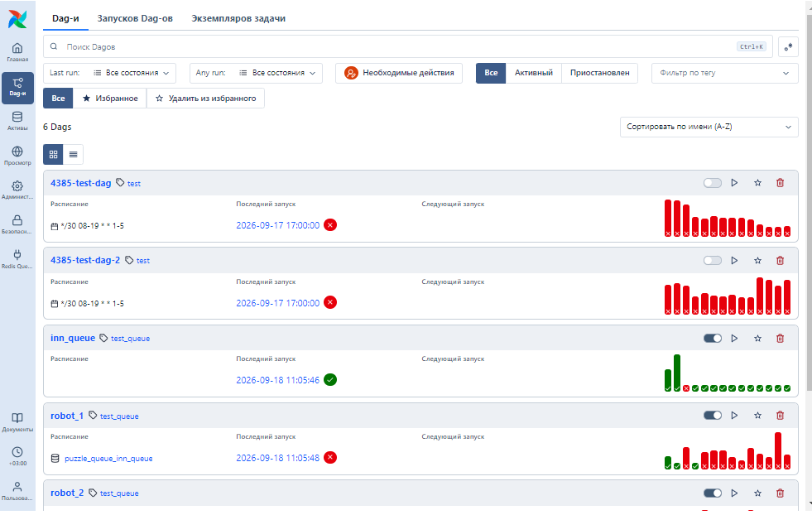Image resolution: width=812 pixels, height=515 pixels.
Task: Open the Фильтр по тегу dropdown
Action: (724, 73)
